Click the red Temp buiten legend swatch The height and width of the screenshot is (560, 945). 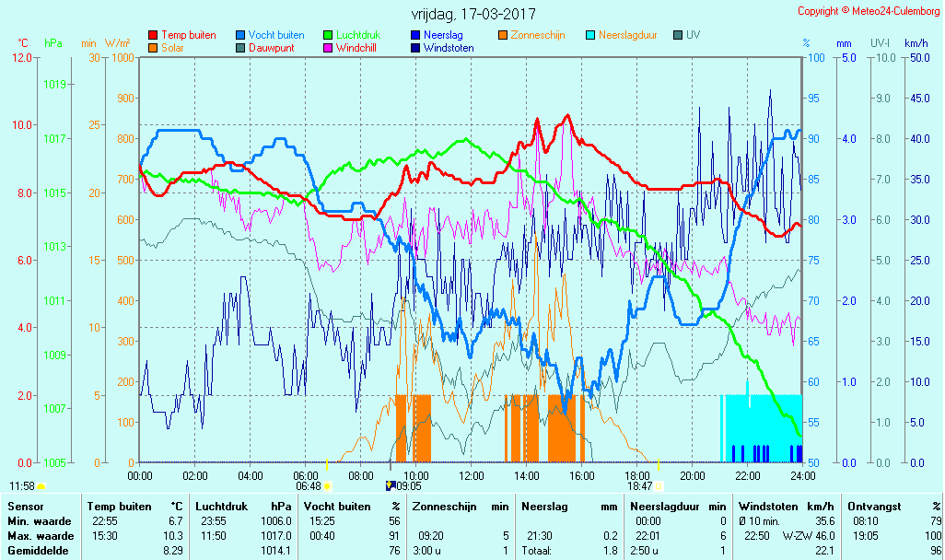click(153, 36)
